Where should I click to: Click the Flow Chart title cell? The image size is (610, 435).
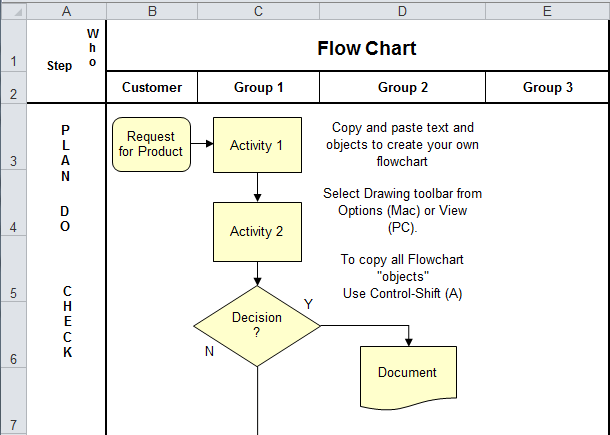(x=366, y=48)
